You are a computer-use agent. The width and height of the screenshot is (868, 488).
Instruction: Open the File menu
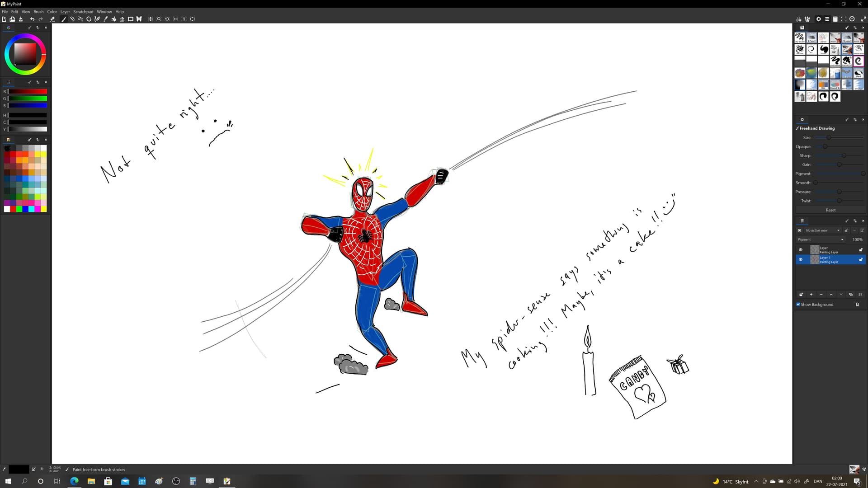[x=5, y=12]
